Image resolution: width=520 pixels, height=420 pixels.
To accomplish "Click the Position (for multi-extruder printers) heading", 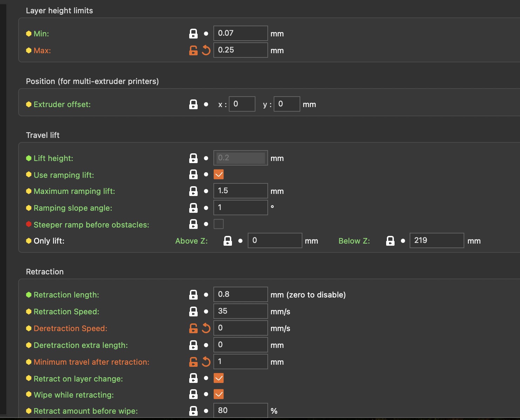I will (x=93, y=81).
